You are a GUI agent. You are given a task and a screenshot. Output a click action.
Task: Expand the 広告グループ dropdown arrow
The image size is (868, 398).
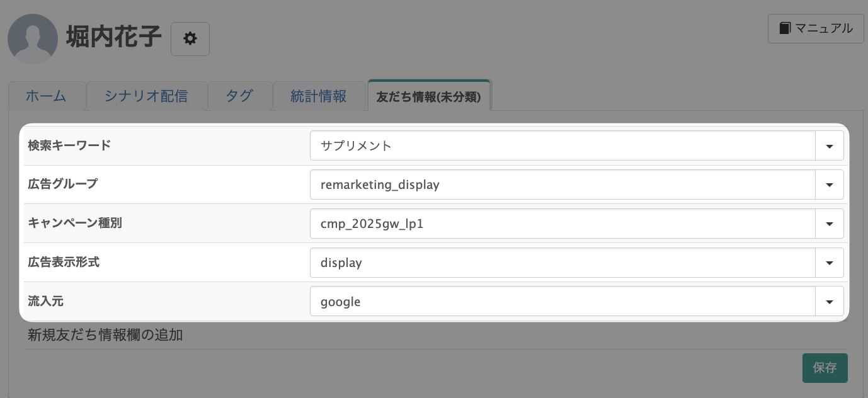(x=830, y=185)
